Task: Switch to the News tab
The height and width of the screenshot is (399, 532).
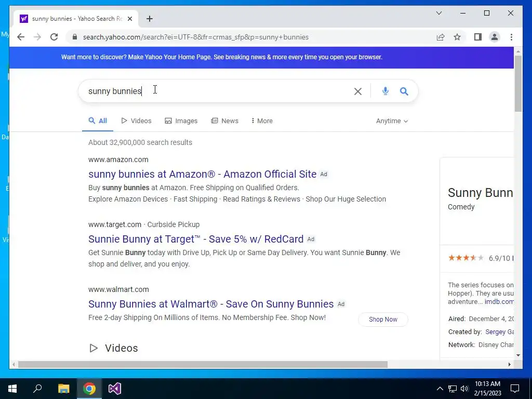Action: click(x=224, y=121)
